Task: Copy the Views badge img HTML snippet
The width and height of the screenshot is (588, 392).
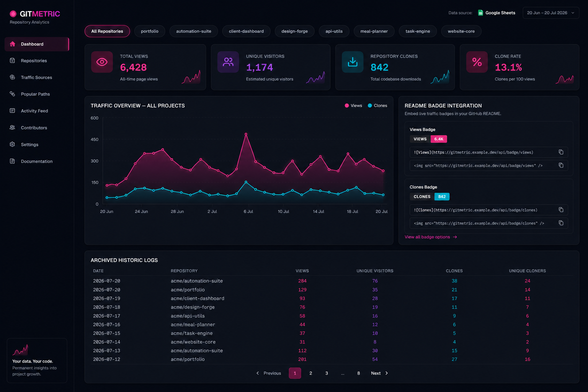Action: [x=561, y=165]
